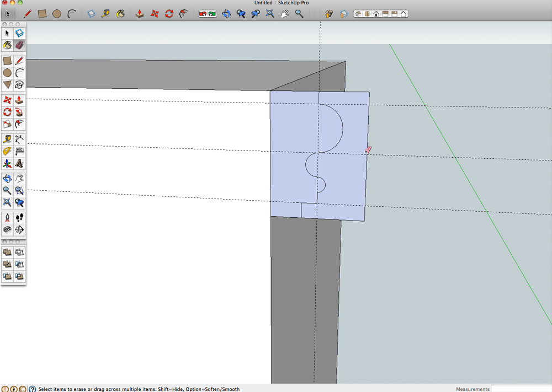The width and height of the screenshot is (552, 392).
Task: Activate the Walk tool with footprints icon
Action: pyautogui.click(x=19, y=218)
